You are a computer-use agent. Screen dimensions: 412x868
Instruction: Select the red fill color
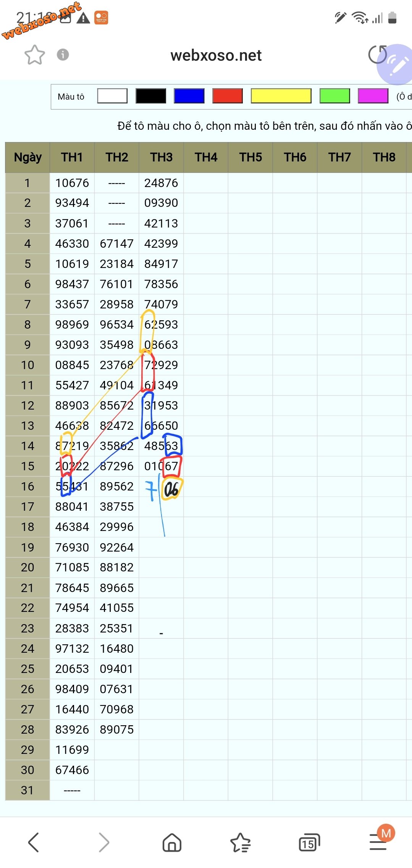pyautogui.click(x=228, y=96)
